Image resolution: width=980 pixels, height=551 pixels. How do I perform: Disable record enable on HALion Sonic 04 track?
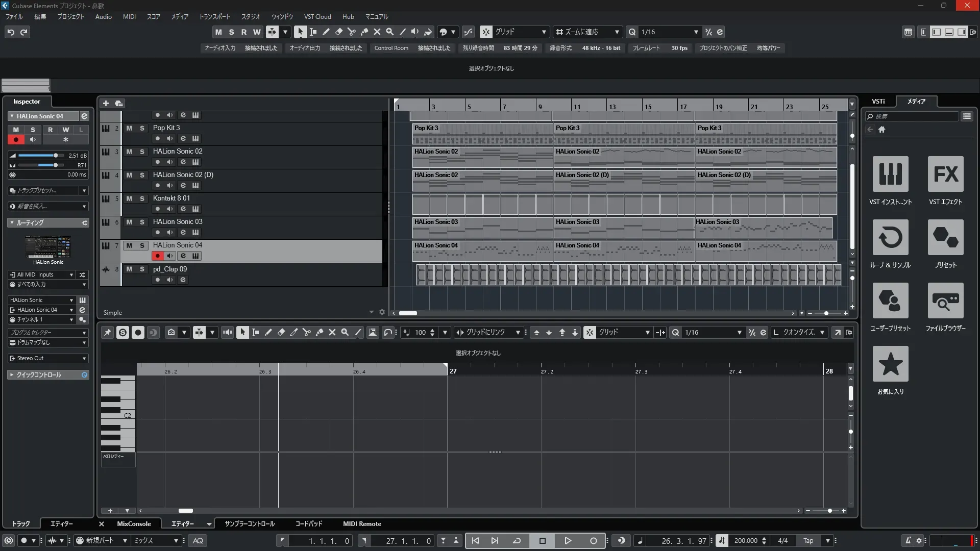[157, 256]
